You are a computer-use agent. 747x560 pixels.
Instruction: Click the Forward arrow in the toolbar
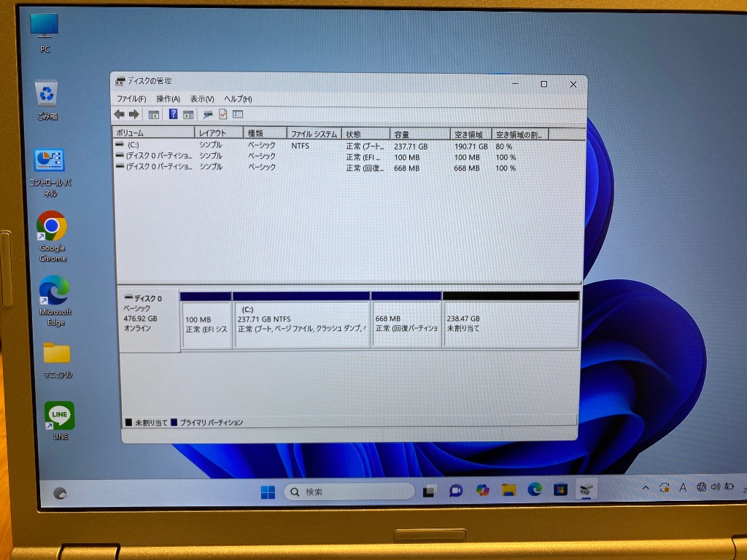pos(133,114)
